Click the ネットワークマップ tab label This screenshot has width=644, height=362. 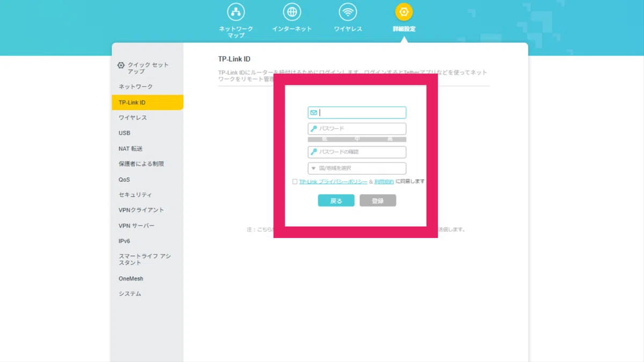[x=236, y=32]
